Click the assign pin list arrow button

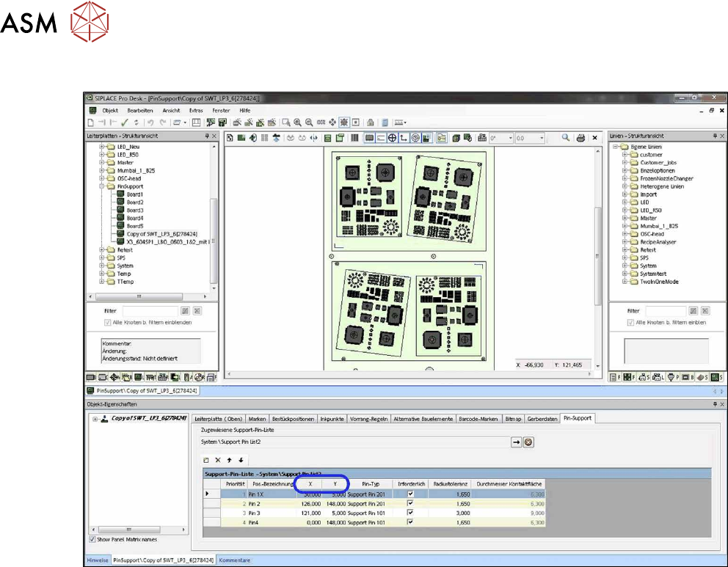[515, 442]
